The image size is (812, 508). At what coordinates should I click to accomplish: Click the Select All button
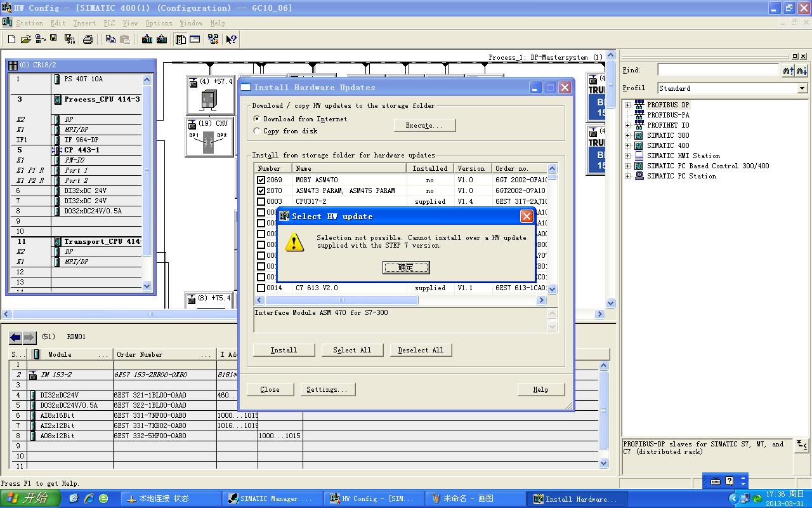pyautogui.click(x=352, y=350)
